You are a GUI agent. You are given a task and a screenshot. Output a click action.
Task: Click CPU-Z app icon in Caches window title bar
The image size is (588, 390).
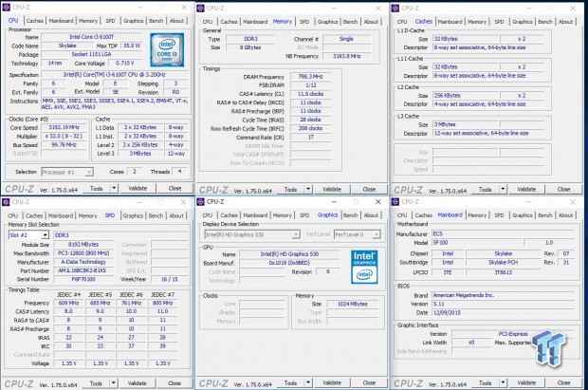coord(395,9)
